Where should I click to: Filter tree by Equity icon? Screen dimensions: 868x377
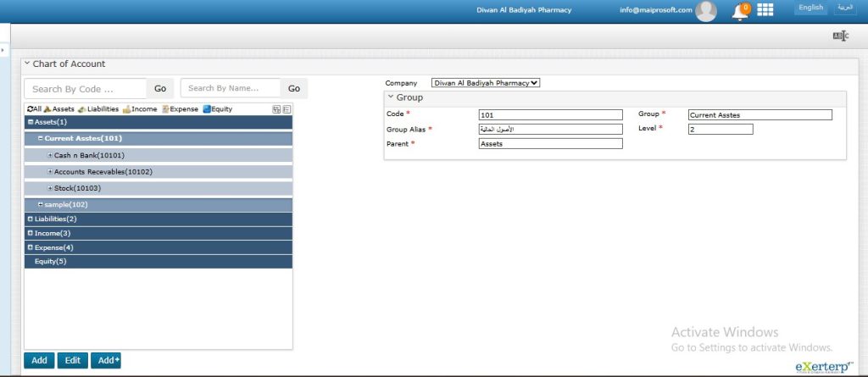[x=207, y=109]
